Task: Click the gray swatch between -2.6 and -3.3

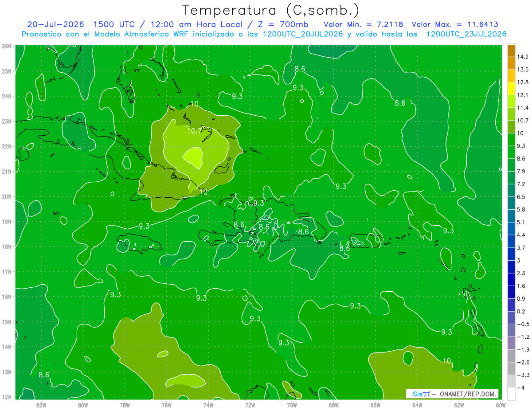Action: 511,368
